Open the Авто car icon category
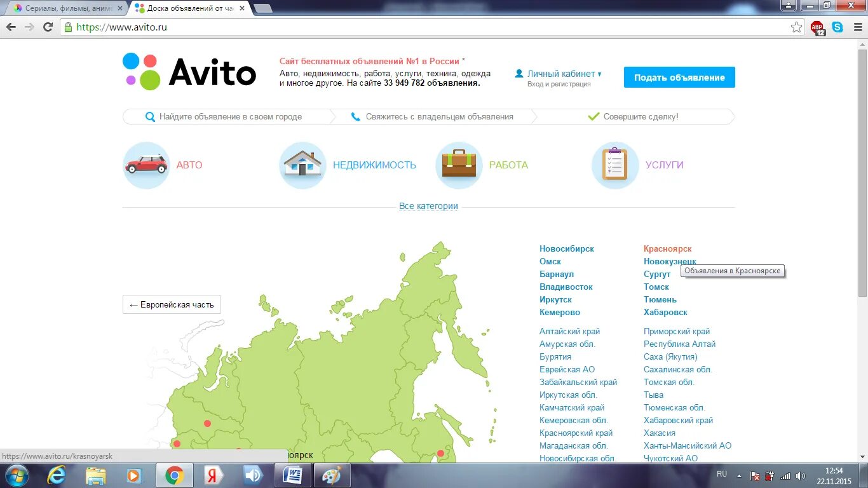This screenshot has width=868, height=488. pos(146,165)
